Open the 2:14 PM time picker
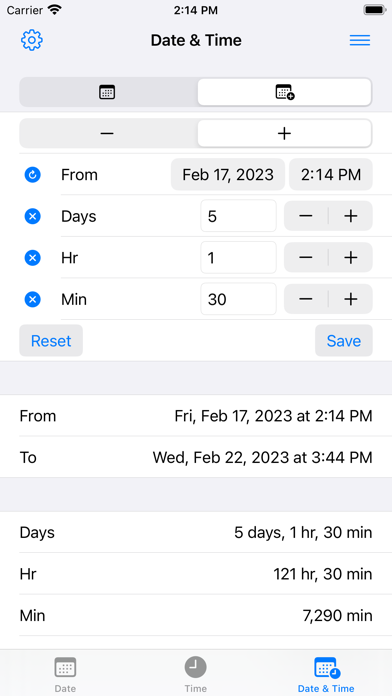392x696 pixels. click(x=331, y=174)
